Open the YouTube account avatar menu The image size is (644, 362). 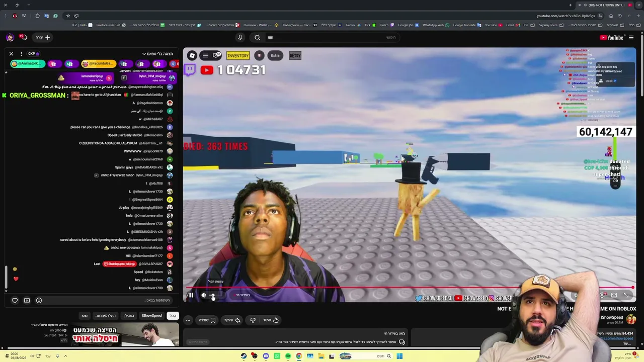click(10, 37)
